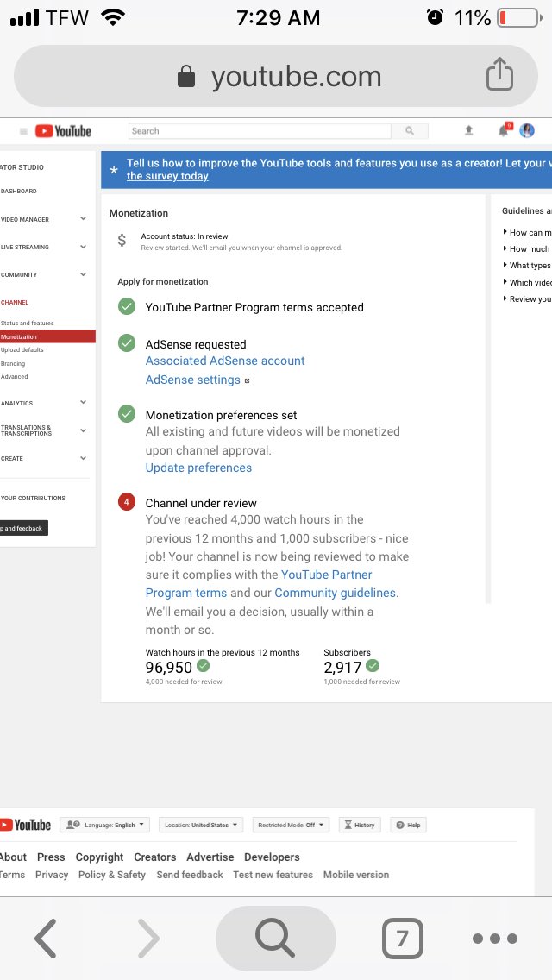Viewport: 552px width, 980px height.
Task: Click the search magnifier button on YouTube
Action: point(410,130)
